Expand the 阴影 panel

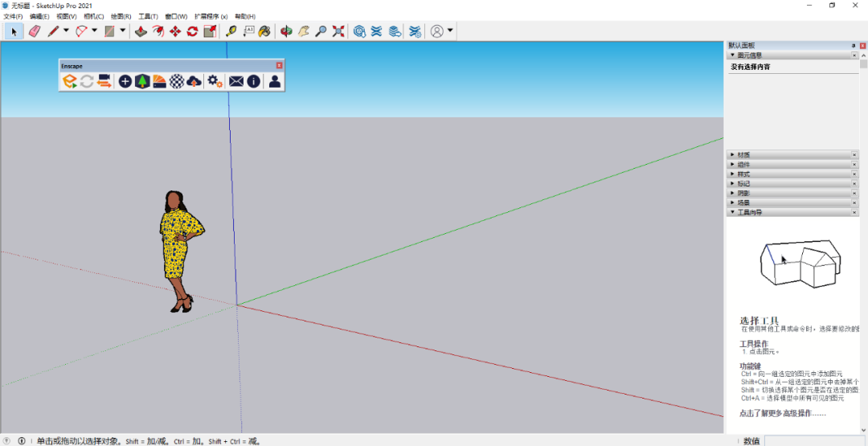click(x=743, y=194)
